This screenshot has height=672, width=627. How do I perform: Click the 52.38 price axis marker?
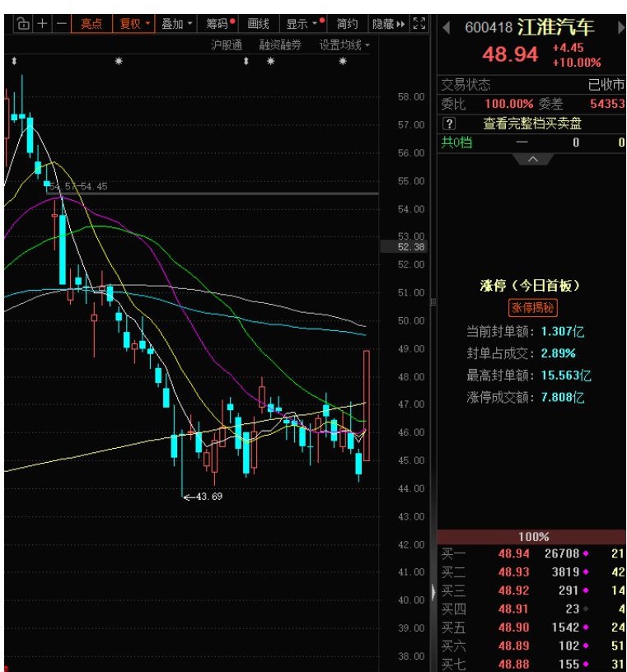point(404,247)
